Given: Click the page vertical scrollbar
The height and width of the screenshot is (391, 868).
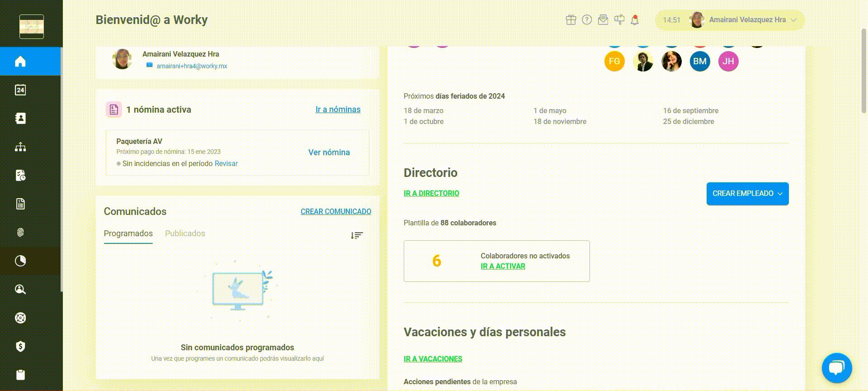Looking at the screenshot, I should pos(863,70).
